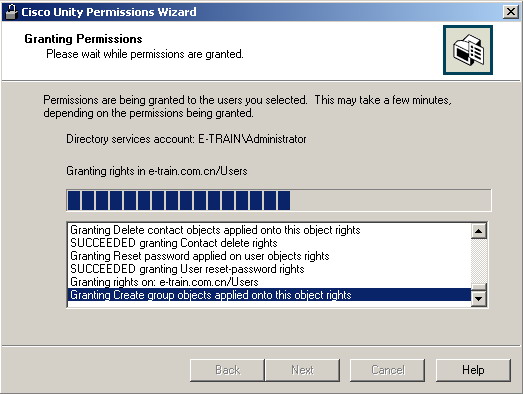Click the log list scroll up arrow

(x=479, y=231)
